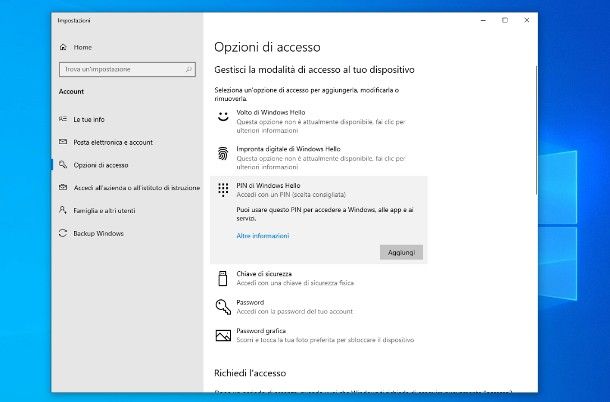Expand the 'Password' sign-in option
The width and height of the screenshot is (610, 402).
click(319, 307)
